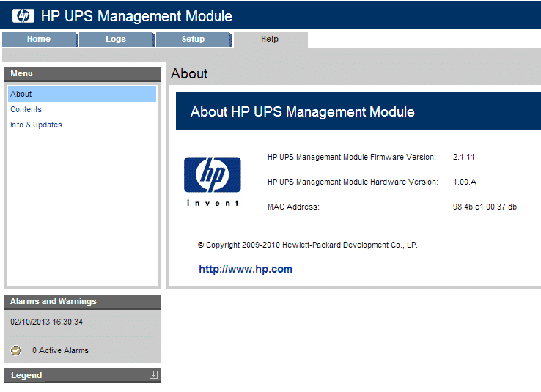The height and width of the screenshot is (392, 541).
Task: Click the active alarms status check icon
Action: 15,350
